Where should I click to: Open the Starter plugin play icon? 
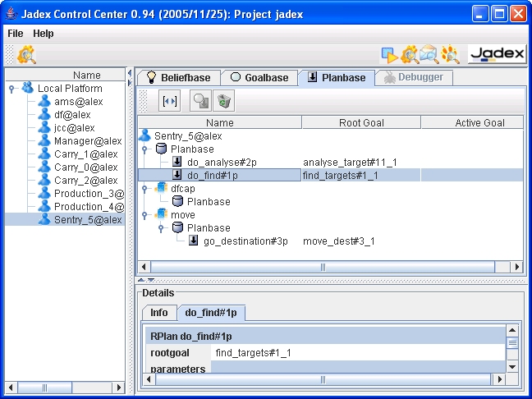[x=389, y=55]
